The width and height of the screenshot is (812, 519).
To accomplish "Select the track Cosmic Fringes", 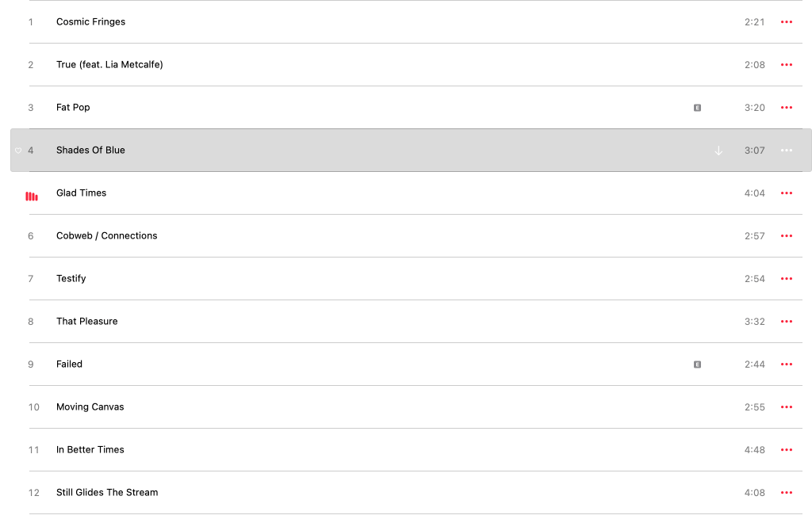I will tap(90, 22).
